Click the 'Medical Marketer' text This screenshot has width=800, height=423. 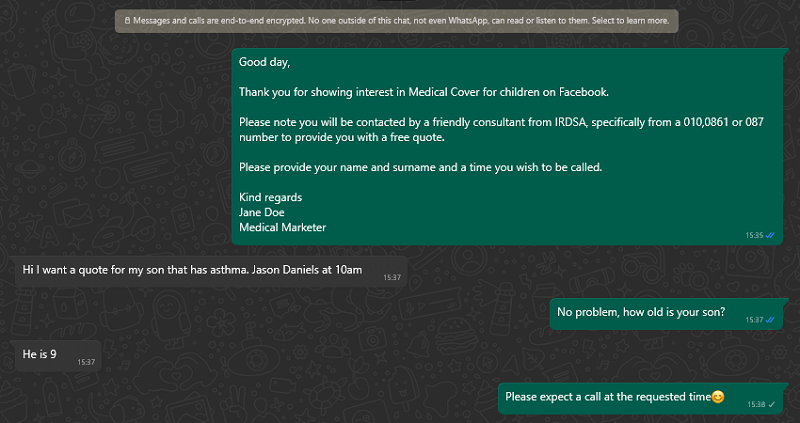click(x=282, y=228)
